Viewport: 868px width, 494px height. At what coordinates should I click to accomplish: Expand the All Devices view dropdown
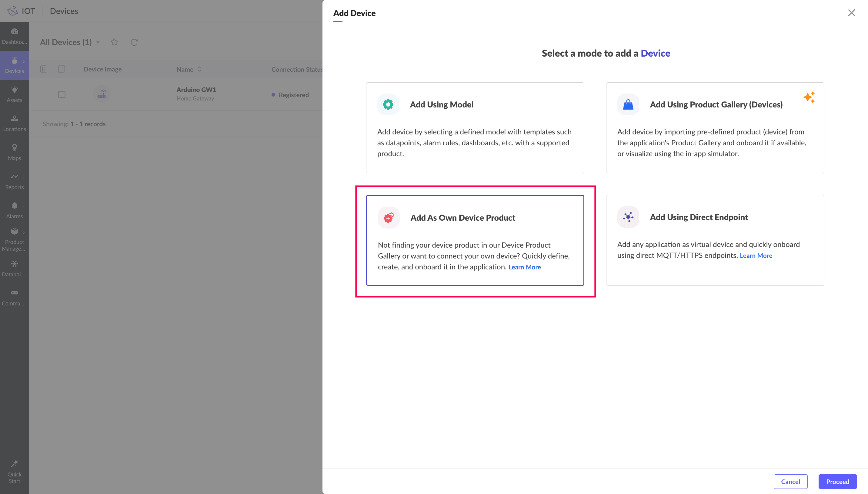tap(98, 42)
